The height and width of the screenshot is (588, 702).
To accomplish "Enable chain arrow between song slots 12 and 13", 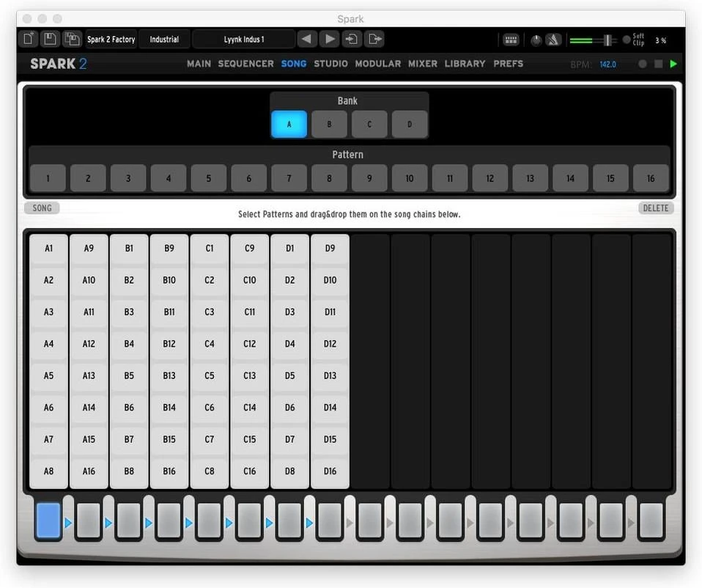I will click(511, 523).
